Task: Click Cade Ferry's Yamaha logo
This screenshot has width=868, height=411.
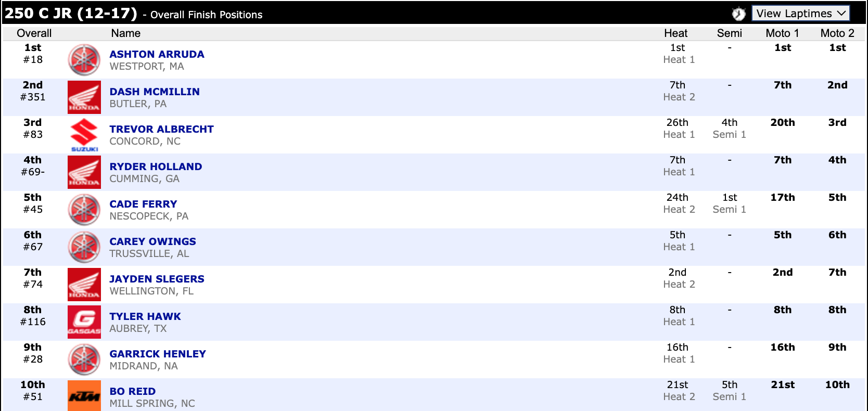Action: (84, 210)
